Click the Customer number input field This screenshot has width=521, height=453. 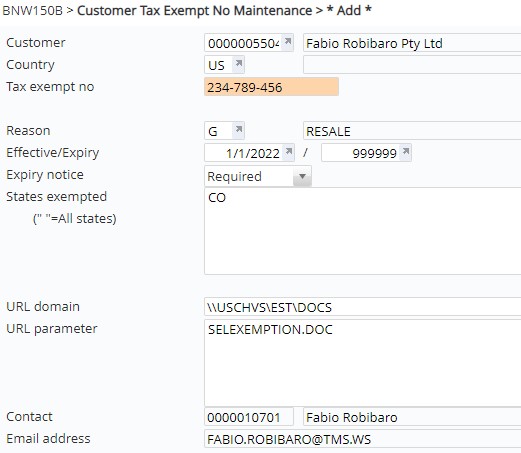(x=243, y=43)
